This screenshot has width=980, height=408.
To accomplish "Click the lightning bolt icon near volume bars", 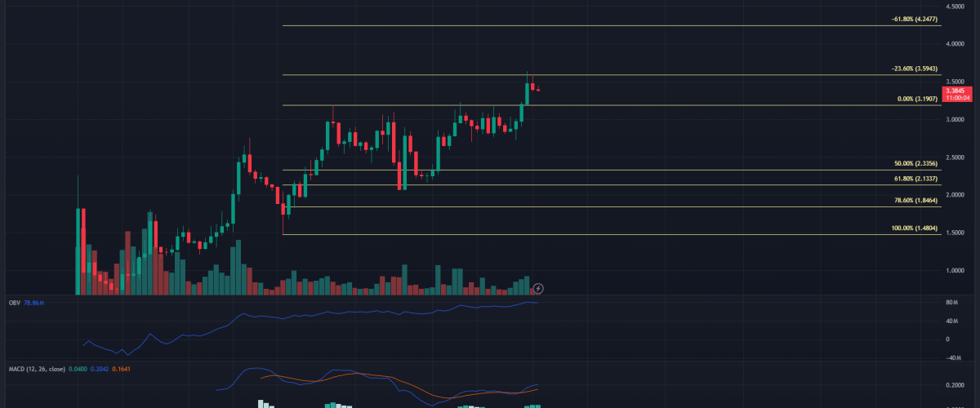I will (x=538, y=288).
